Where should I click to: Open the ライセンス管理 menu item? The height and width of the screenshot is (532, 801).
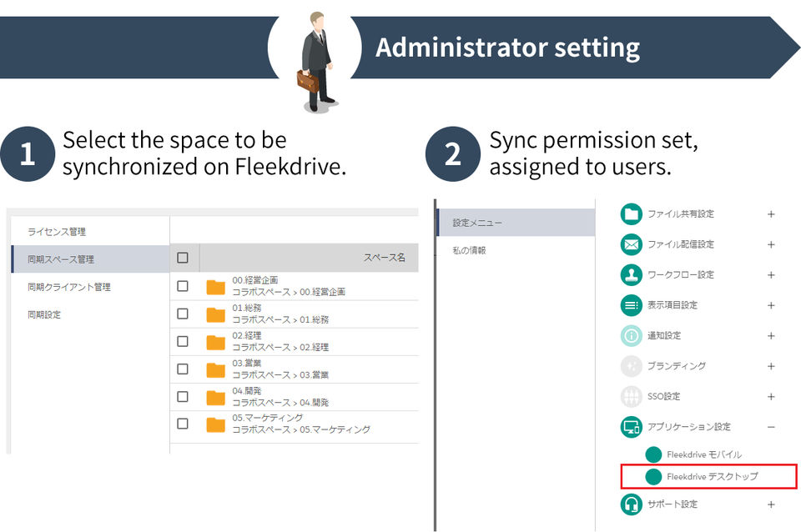point(57,232)
